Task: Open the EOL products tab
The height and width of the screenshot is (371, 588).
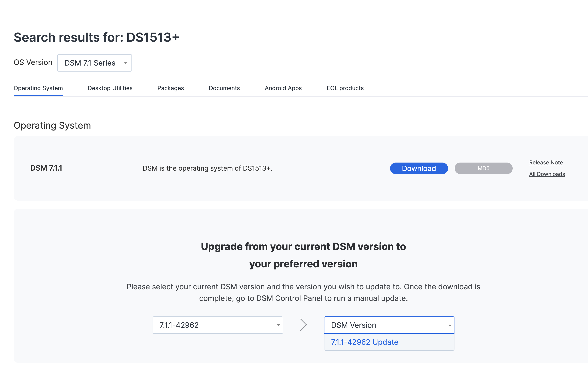Action: click(x=345, y=88)
